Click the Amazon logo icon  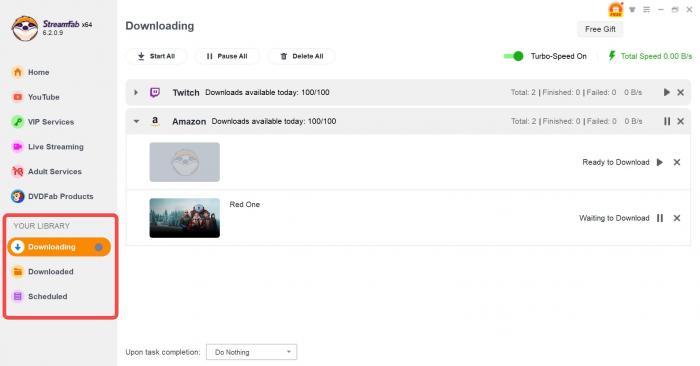pyautogui.click(x=155, y=121)
